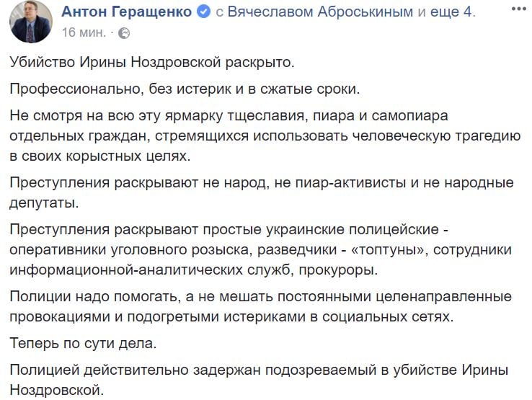Open the three-dots post options menu

[x=519, y=9]
